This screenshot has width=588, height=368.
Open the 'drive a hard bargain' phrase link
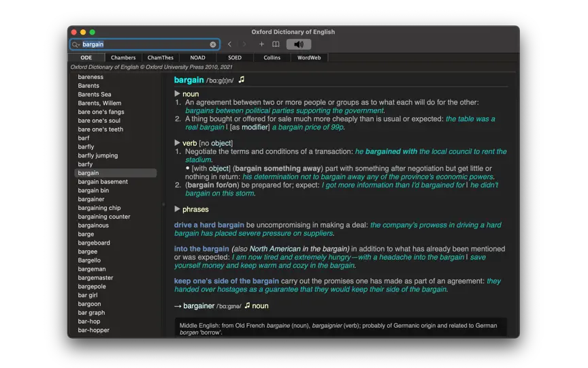point(209,225)
